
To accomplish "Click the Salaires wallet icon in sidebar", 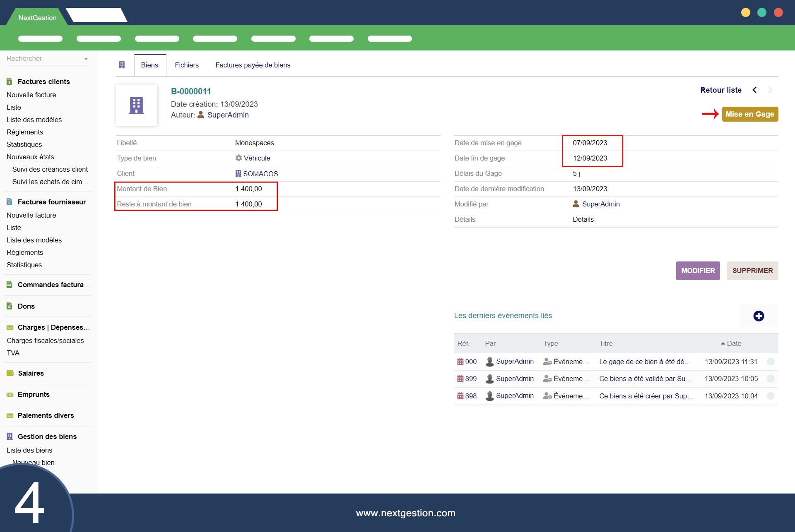I will point(10,373).
